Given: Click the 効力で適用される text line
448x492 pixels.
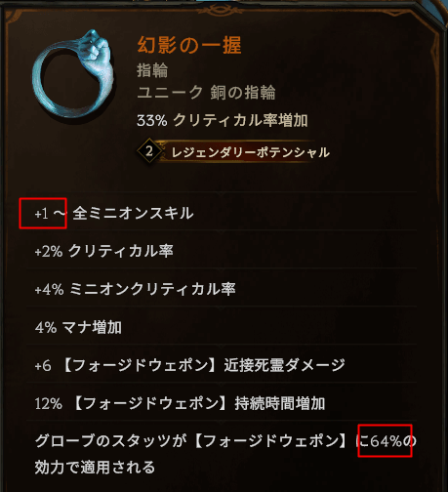Looking at the screenshot, I should coord(95,468).
